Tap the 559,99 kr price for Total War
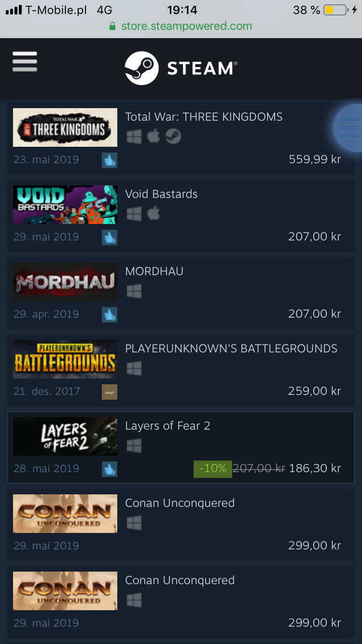 pyautogui.click(x=315, y=159)
